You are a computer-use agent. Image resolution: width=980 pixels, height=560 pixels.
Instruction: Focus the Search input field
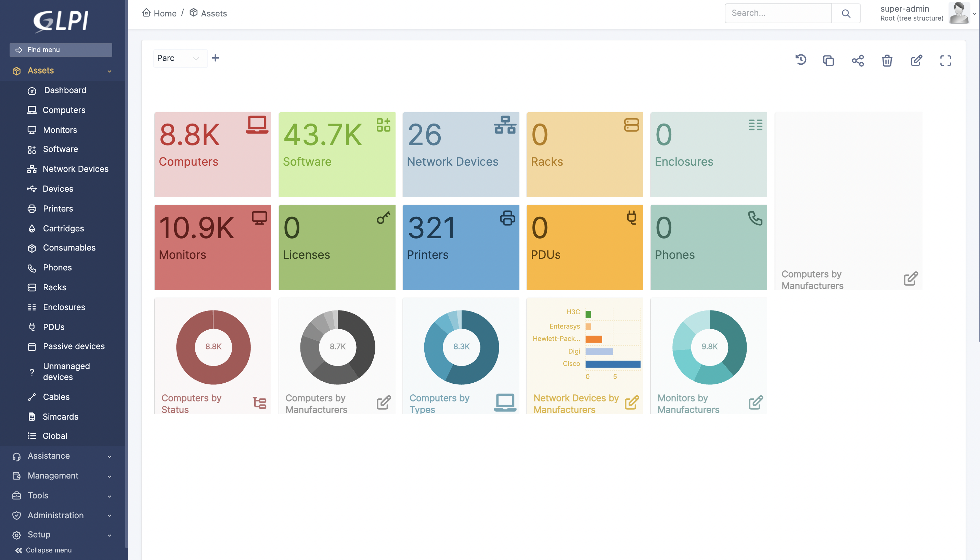[x=778, y=13]
